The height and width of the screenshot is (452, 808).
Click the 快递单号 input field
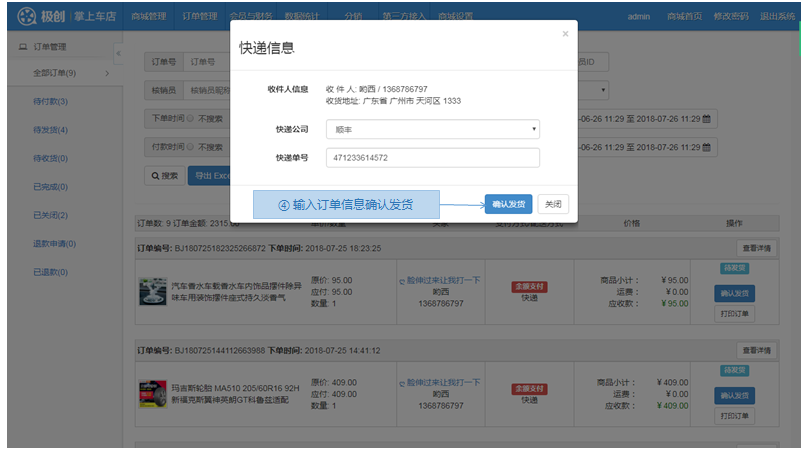point(432,158)
